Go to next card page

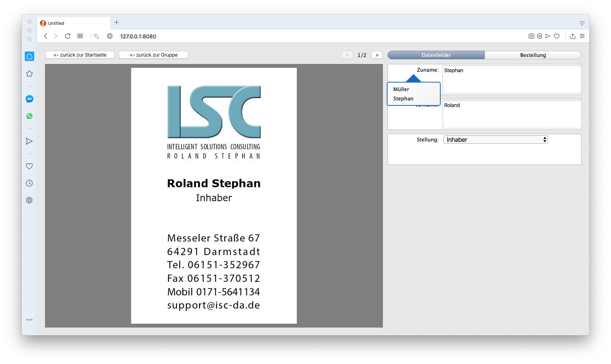[x=377, y=55]
